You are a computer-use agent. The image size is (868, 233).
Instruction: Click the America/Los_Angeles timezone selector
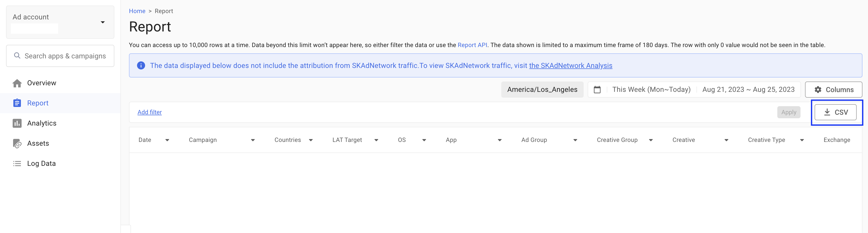[542, 90]
